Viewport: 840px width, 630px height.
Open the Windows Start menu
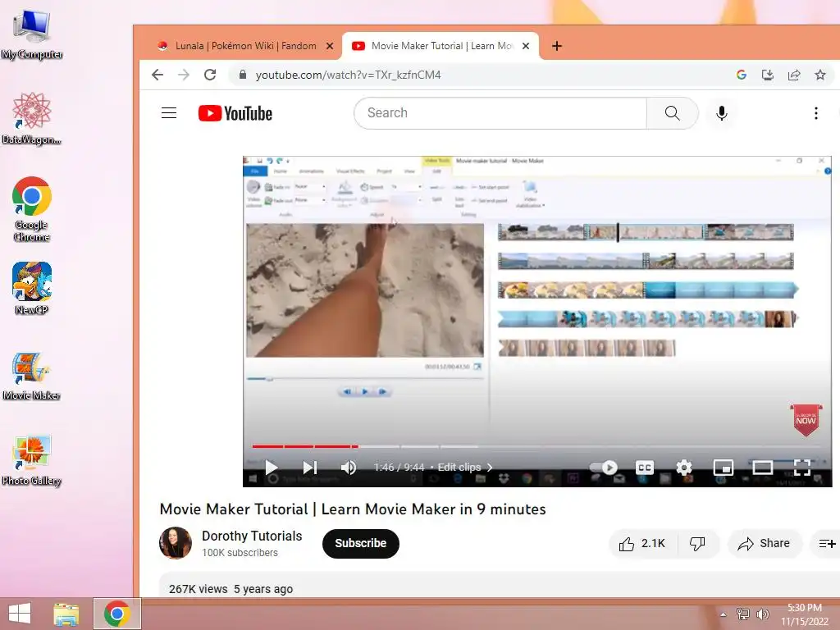pyautogui.click(x=20, y=614)
